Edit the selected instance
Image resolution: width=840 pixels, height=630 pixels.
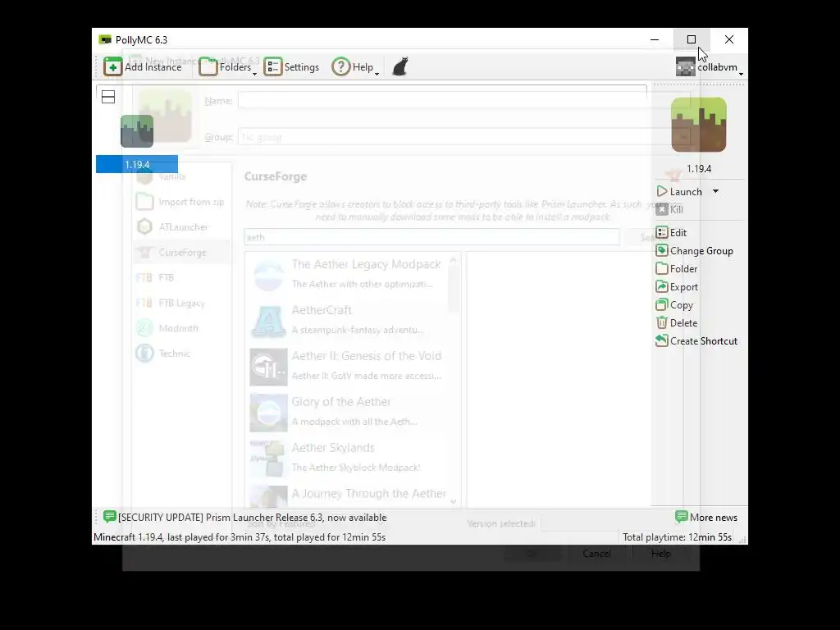click(x=671, y=232)
